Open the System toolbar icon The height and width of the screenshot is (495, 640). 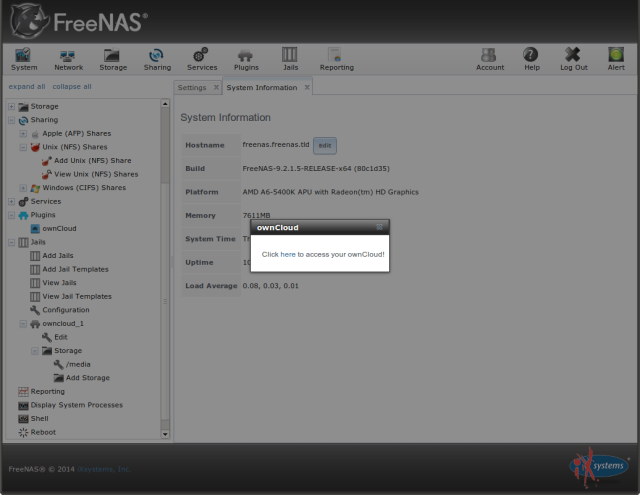[x=23, y=55]
